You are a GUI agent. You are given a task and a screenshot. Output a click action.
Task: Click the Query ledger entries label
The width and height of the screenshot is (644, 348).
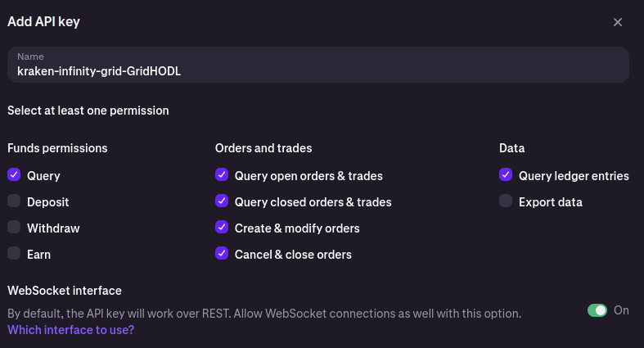(574, 176)
